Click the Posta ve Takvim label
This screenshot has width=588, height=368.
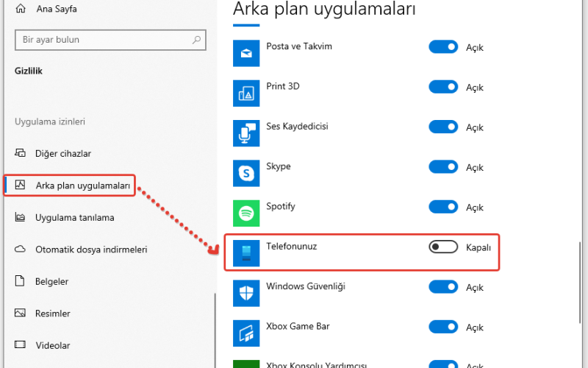point(299,46)
